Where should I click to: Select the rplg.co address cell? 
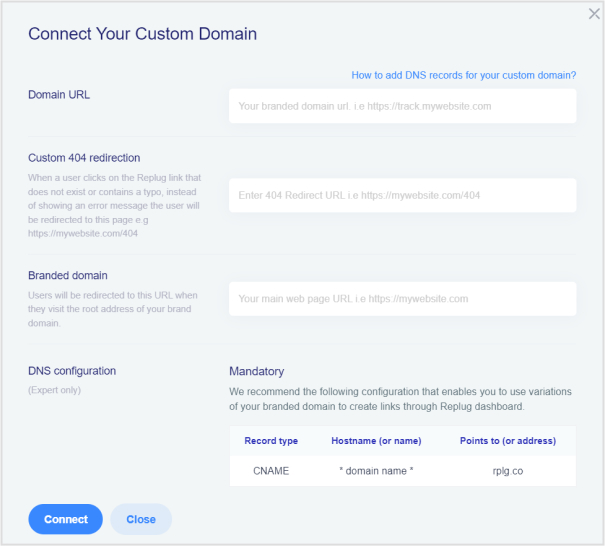pos(508,471)
